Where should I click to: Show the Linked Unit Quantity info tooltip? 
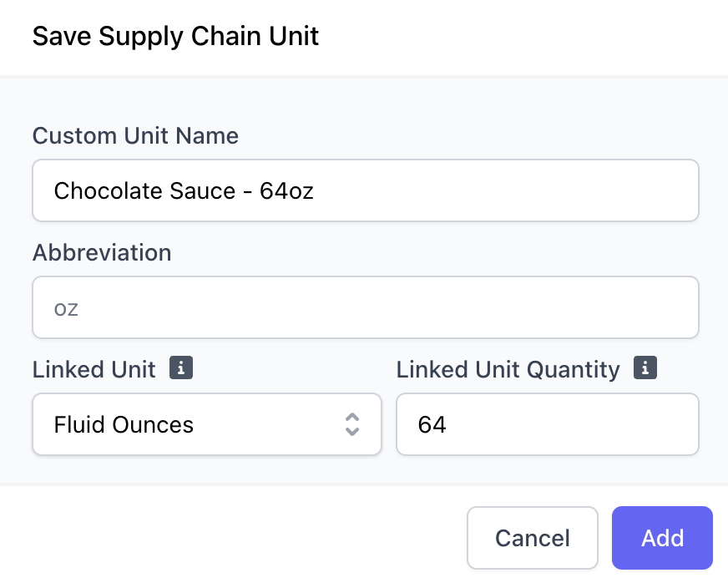pyautogui.click(x=645, y=367)
